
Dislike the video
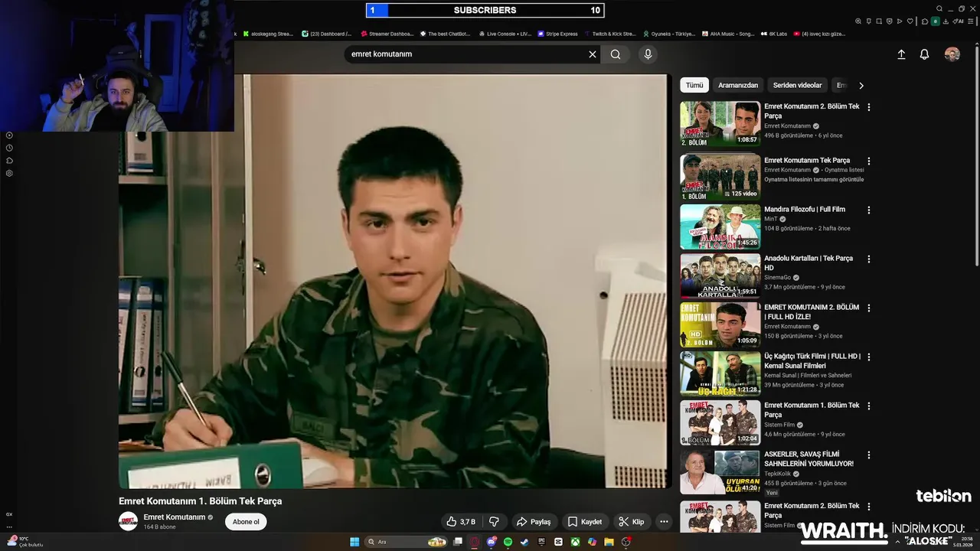[495, 522]
